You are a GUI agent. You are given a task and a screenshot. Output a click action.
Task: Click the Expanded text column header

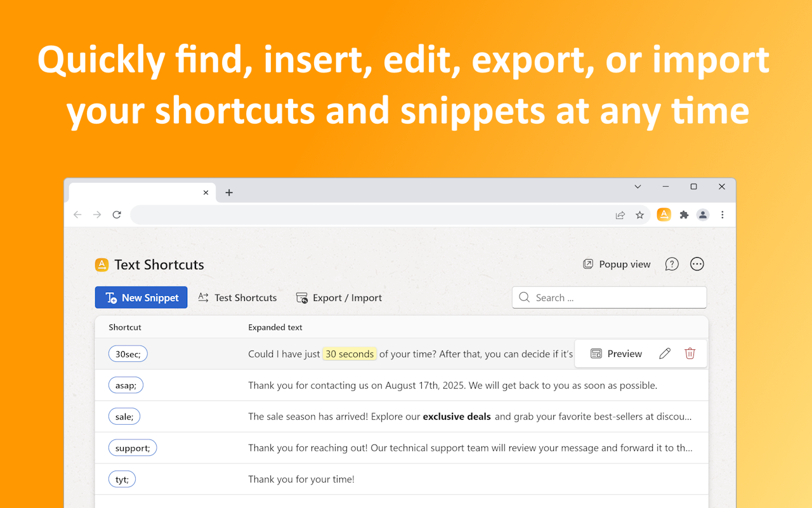275,328
